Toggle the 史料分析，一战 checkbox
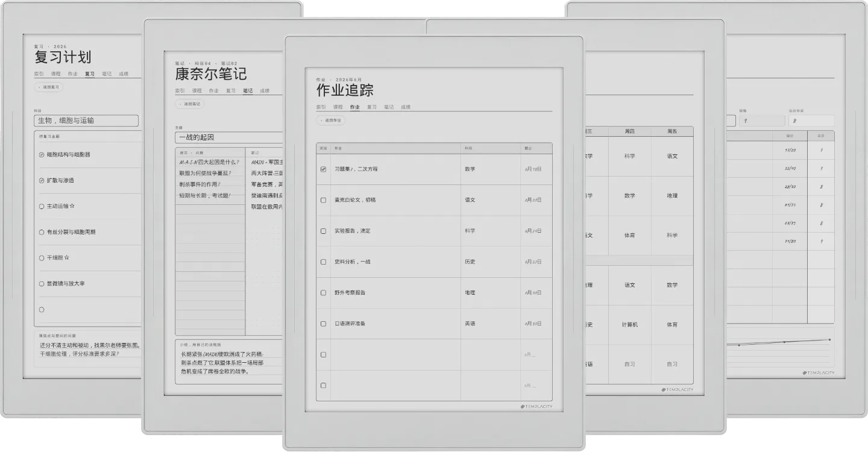This screenshot has height=452, width=868. [x=323, y=262]
